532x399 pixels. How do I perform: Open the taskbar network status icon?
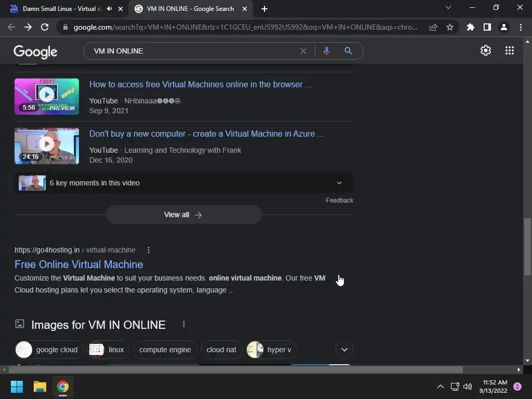pyautogui.click(x=455, y=387)
